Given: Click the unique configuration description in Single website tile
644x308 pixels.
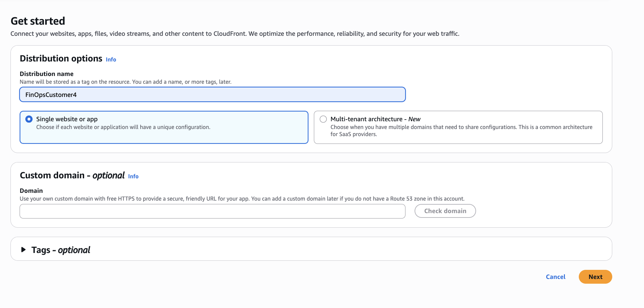Looking at the screenshot, I should (123, 127).
